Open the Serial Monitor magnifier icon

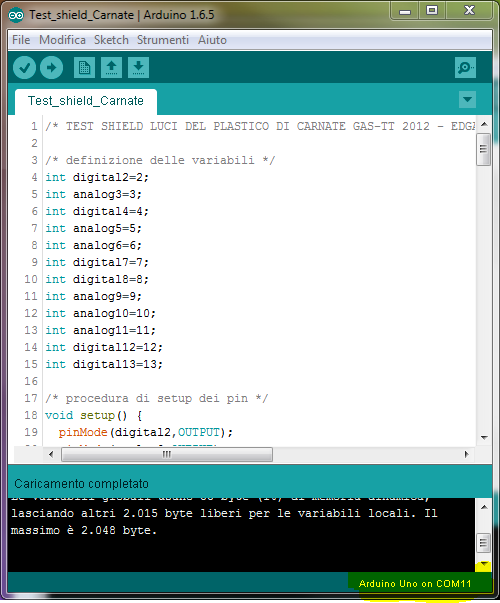pyautogui.click(x=465, y=68)
